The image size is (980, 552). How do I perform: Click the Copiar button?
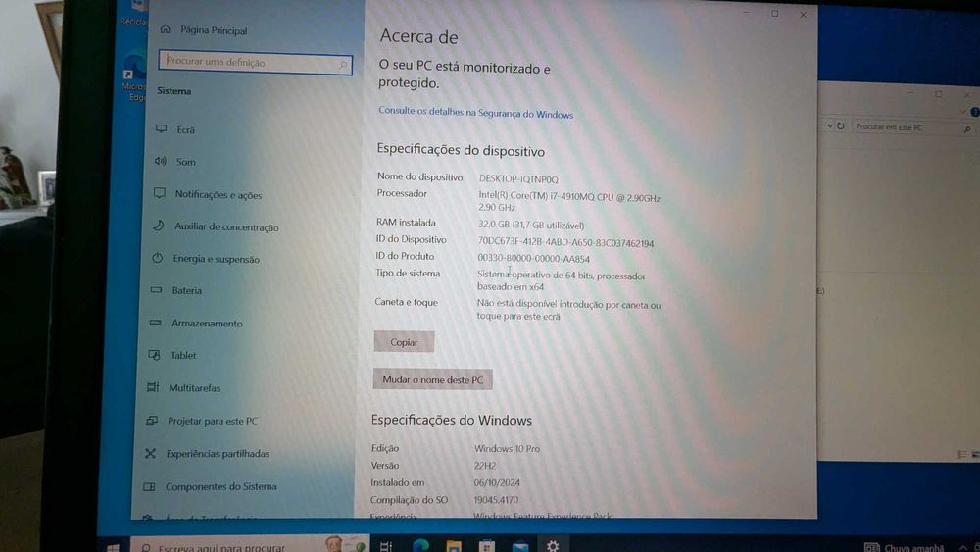[404, 342]
